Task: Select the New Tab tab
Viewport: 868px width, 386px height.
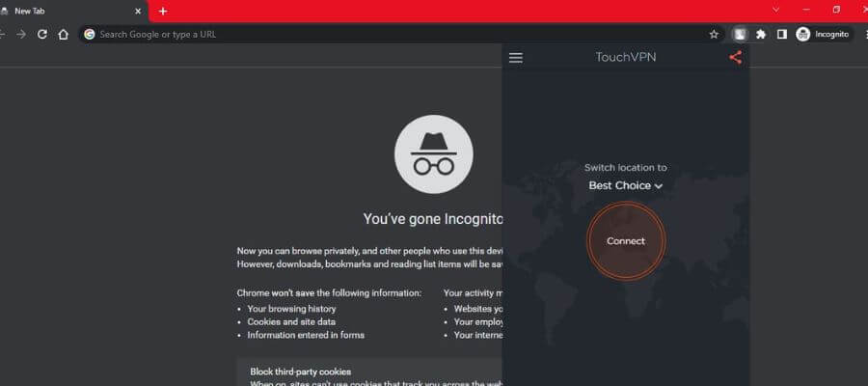Action: pyautogui.click(x=58, y=11)
